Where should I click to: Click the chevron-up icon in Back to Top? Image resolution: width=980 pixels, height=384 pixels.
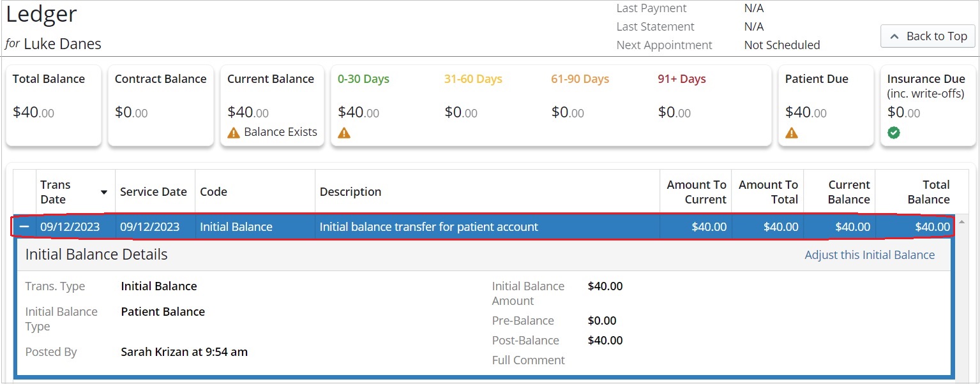pyautogui.click(x=894, y=36)
